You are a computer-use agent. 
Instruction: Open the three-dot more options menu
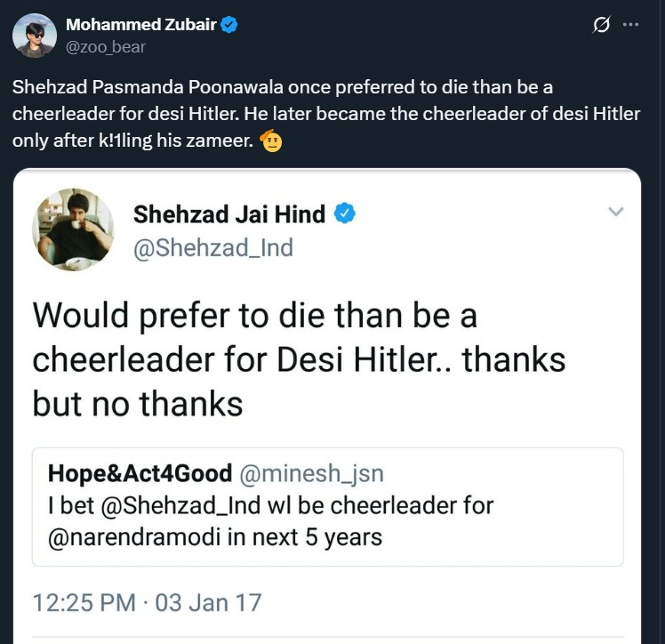[x=631, y=25]
